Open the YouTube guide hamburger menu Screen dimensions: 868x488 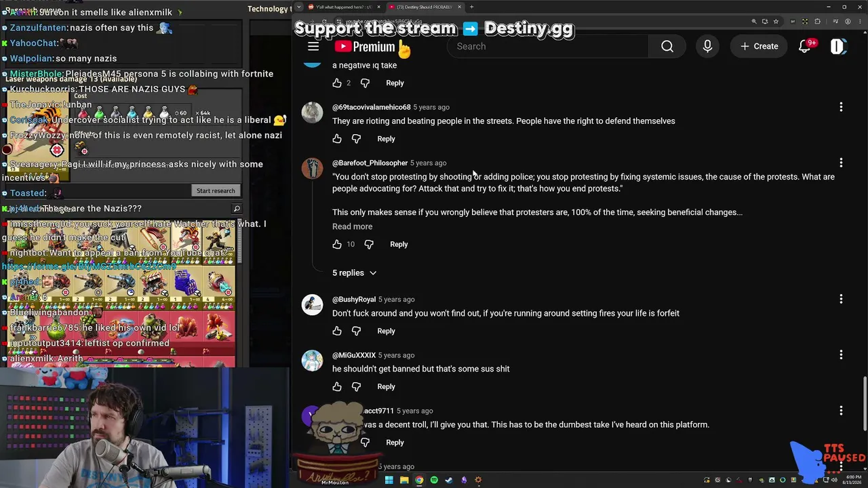click(x=313, y=46)
